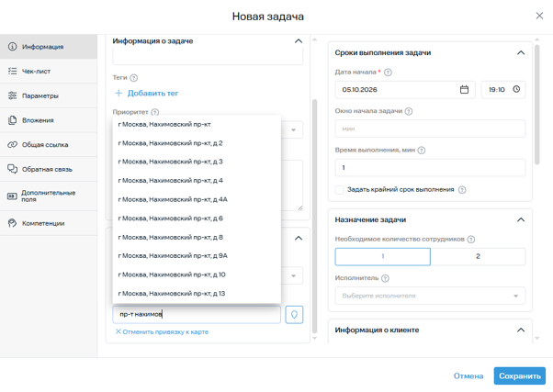The width and height of the screenshot is (553, 392).
Task: Click the help icon next to Теги
Action: click(x=134, y=77)
